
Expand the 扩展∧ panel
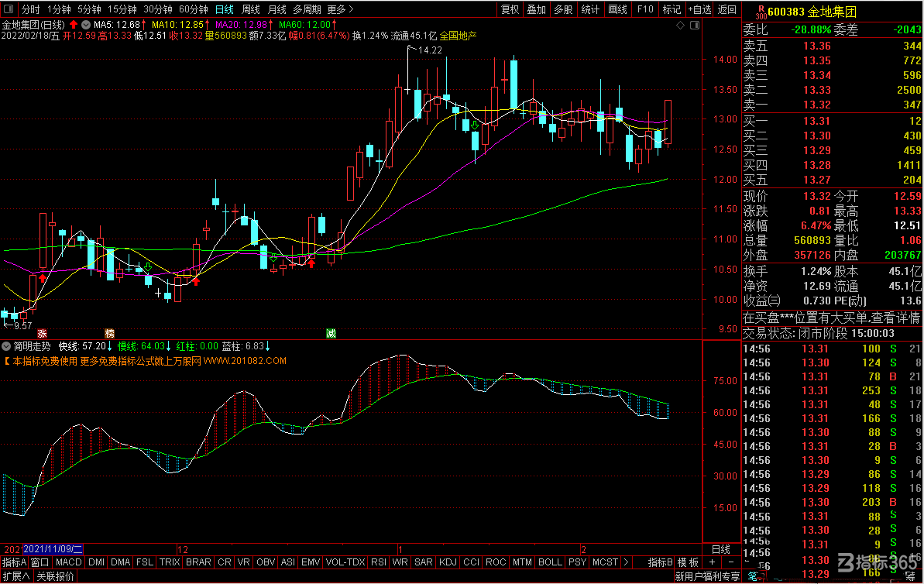tap(16, 576)
